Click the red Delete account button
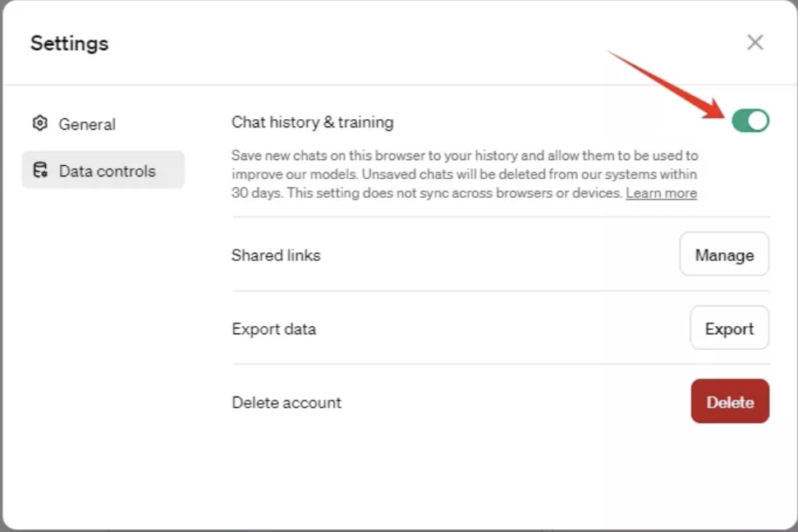 729,401
